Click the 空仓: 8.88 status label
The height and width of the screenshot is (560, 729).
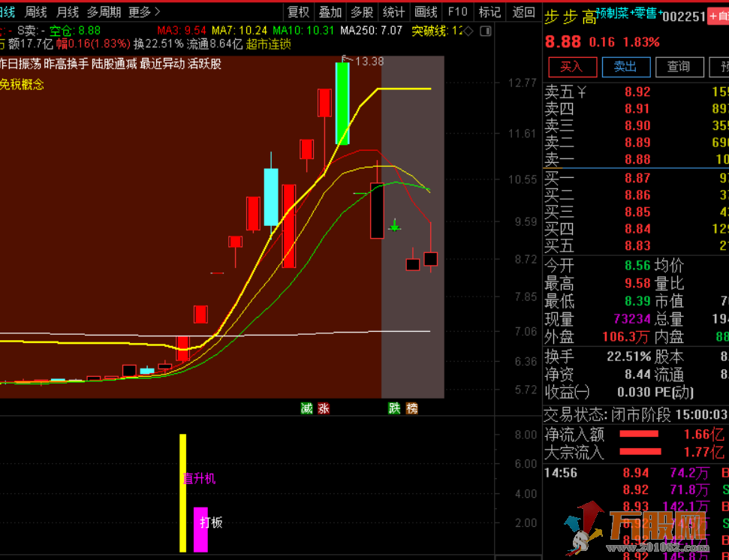click(75, 31)
